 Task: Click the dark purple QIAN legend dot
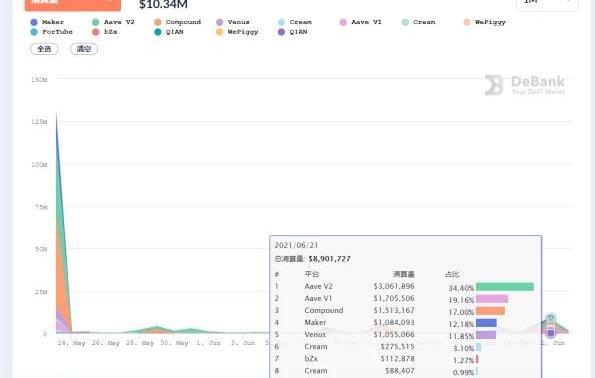tap(282, 32)
